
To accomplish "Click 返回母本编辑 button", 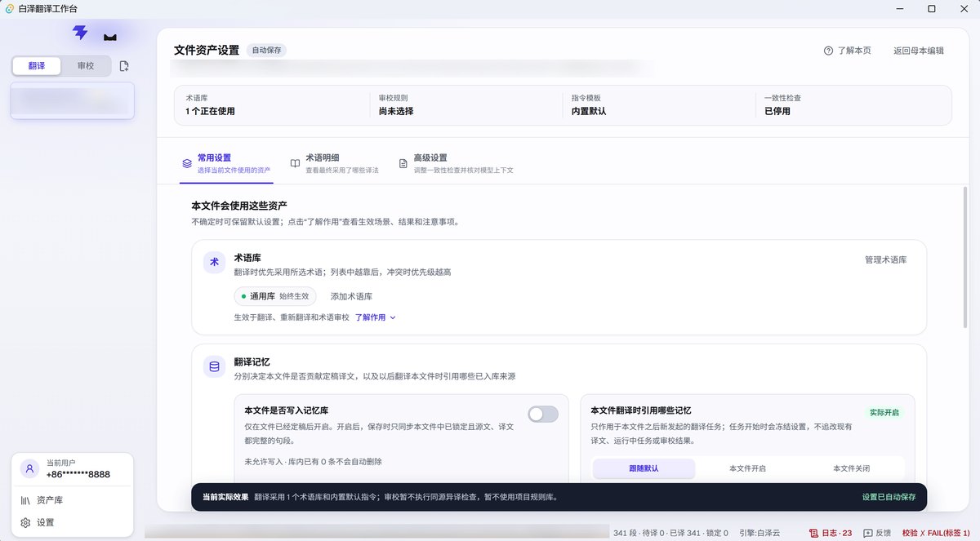I will [919, 51].
